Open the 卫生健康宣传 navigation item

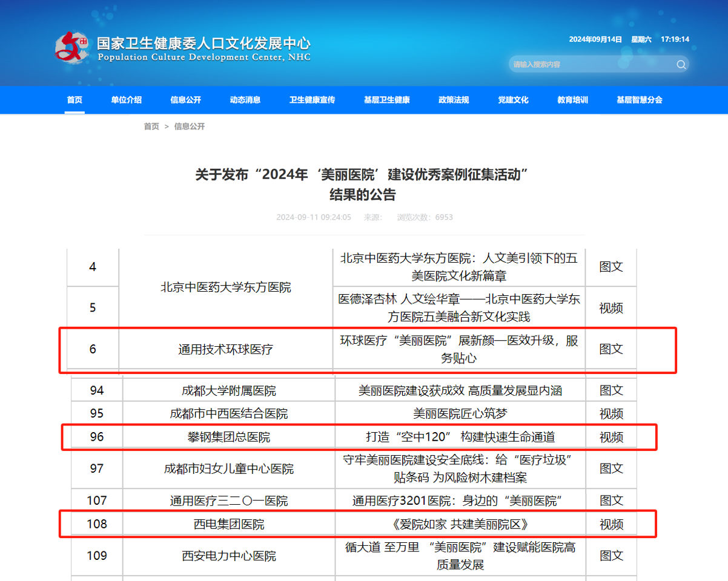coord(312,100)
